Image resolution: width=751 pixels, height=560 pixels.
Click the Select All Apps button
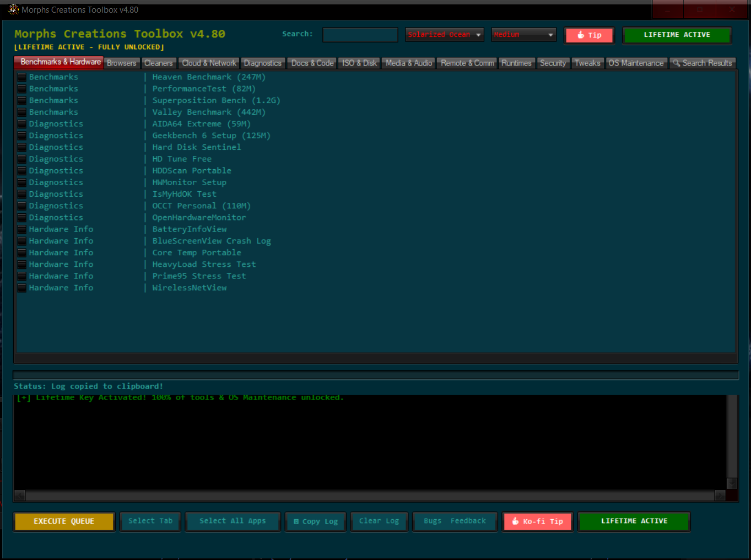[233, 521]
